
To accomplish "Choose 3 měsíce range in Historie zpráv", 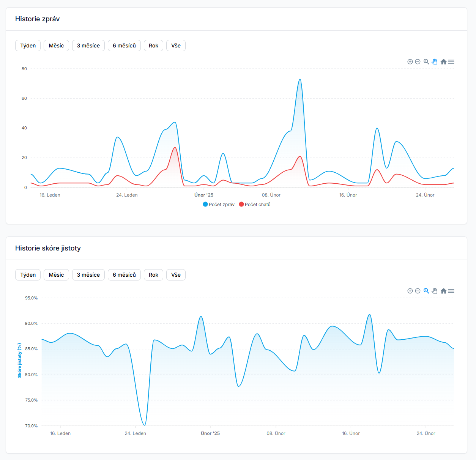I will pos(88,46).
